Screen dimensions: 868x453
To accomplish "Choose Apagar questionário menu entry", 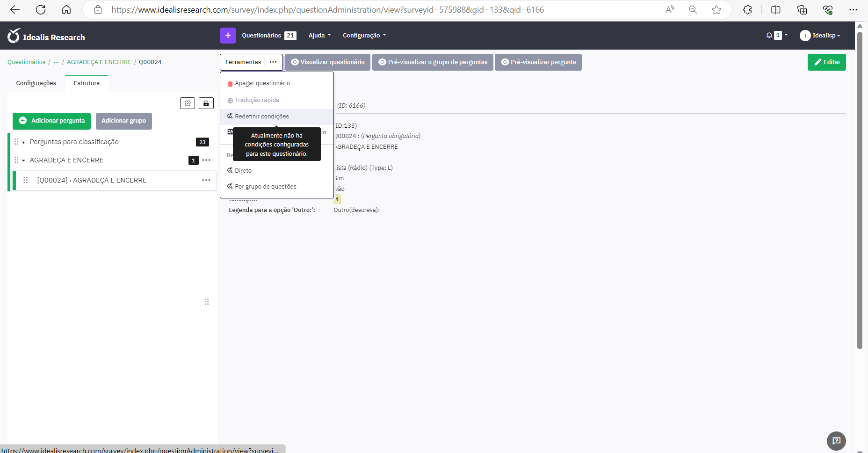I will point(262,83).
